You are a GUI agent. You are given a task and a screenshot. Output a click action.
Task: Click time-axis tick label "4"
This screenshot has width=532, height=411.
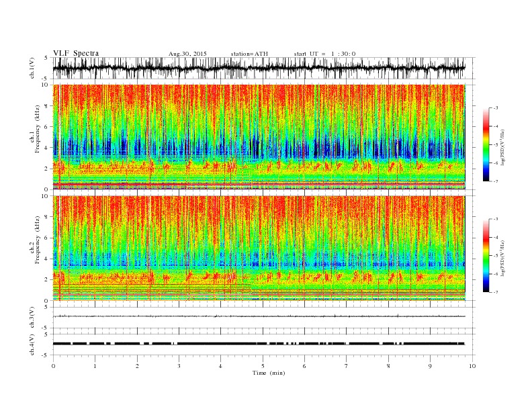click(x=220, y=366)
